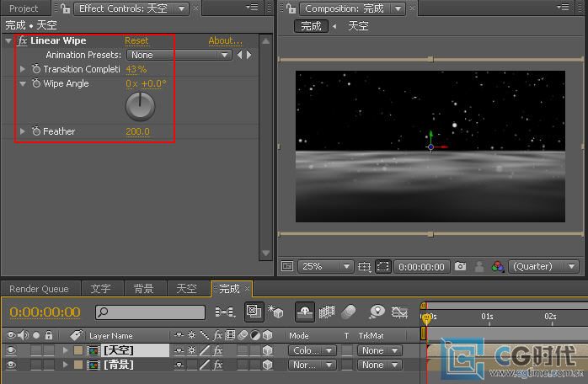
Task: Click the 3D Layer cube column header
Action: tap(267, 335)
